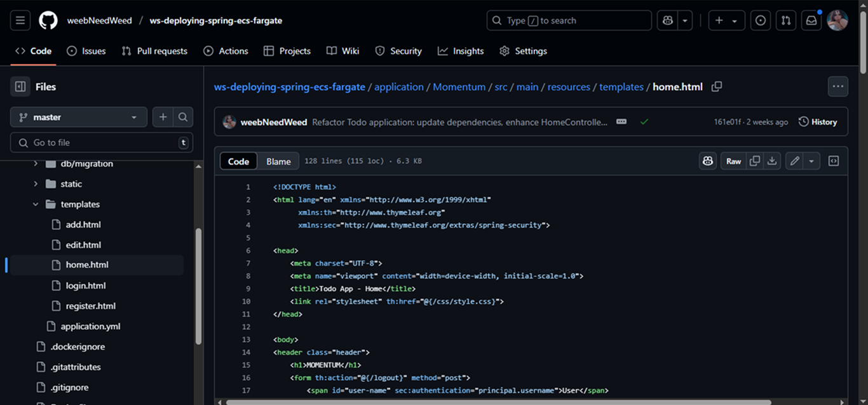Open the file History
The image size is (868, 405).
coord(818,121)
